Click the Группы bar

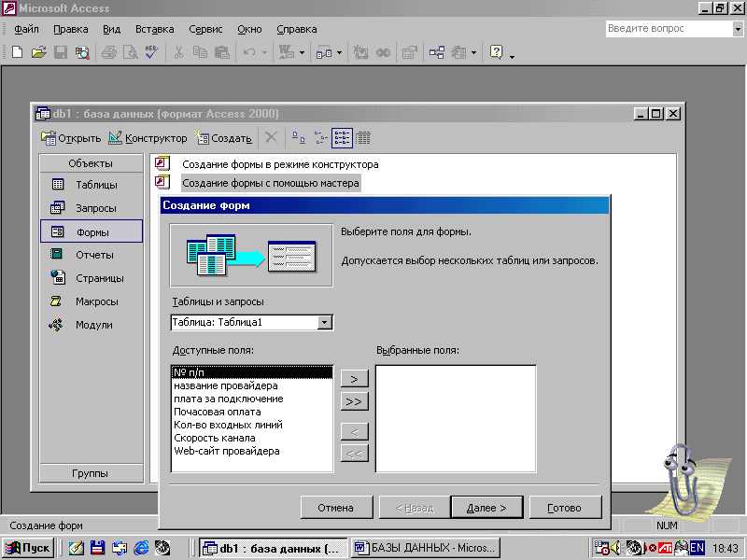pos(91,473)
